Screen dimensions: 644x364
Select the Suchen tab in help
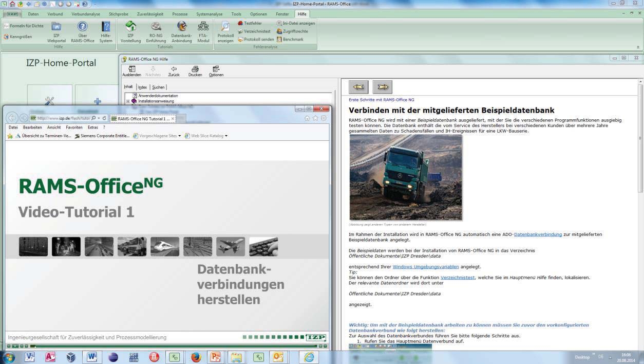(x=158, y=87)
